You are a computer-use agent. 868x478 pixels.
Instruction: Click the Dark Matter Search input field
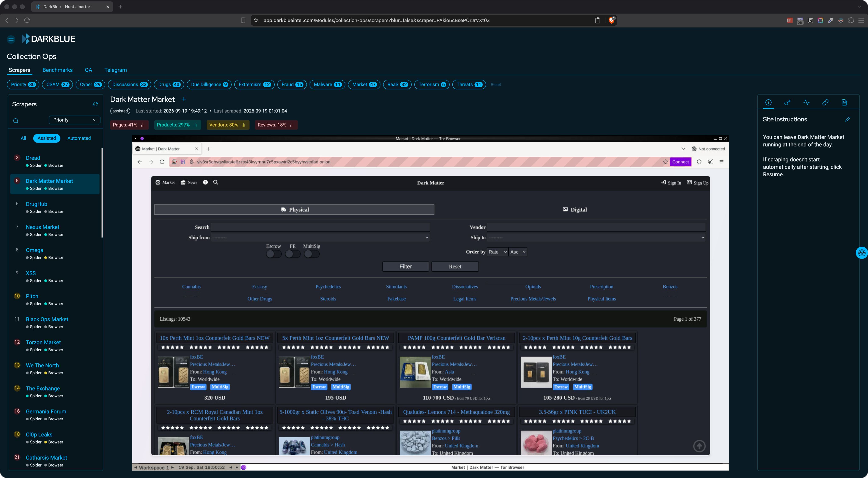(320, 227)
